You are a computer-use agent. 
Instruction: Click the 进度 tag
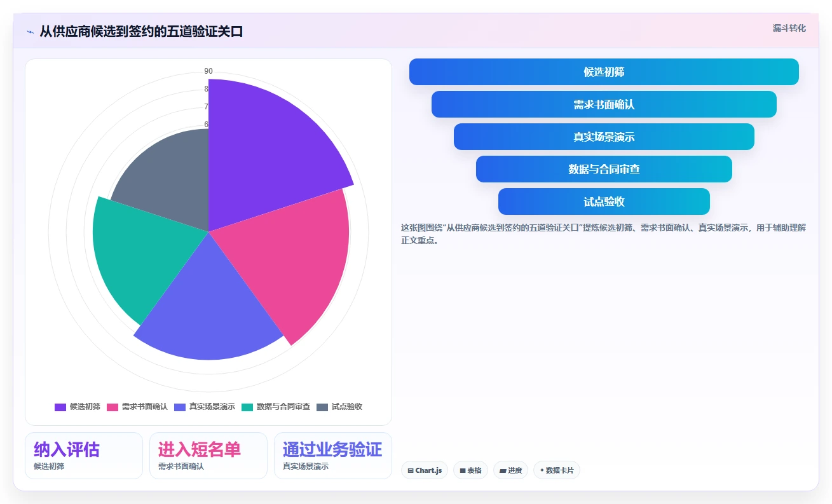tap(510, 470)
